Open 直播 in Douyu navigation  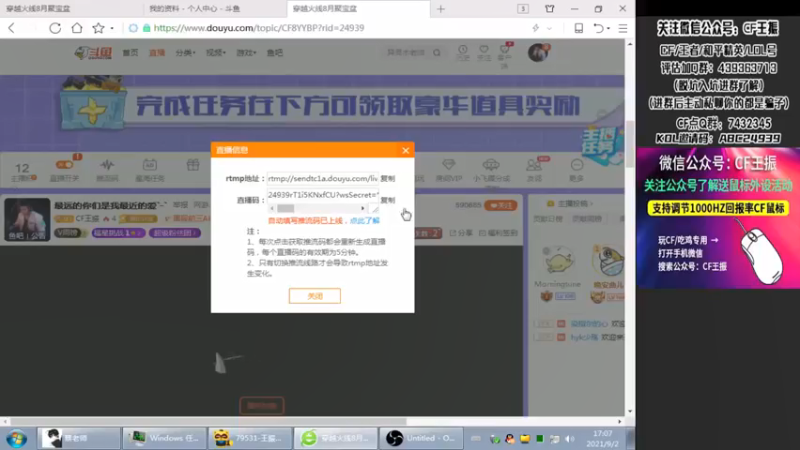tap(157, 53)
